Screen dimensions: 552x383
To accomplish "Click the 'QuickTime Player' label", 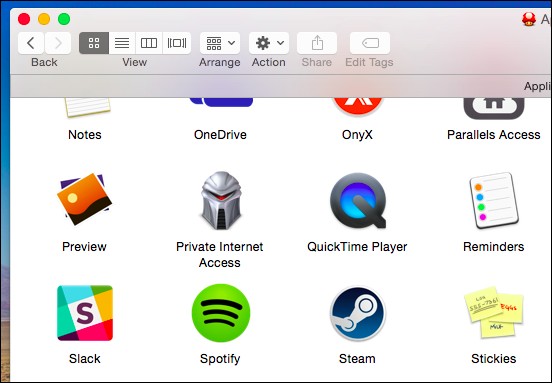I will [x=357, y=247].
